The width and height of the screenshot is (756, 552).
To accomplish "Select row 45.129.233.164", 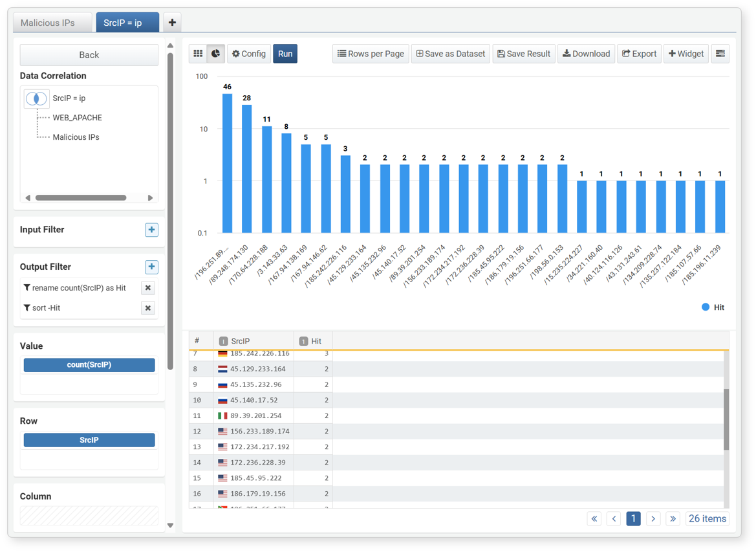I will (456, 369).
